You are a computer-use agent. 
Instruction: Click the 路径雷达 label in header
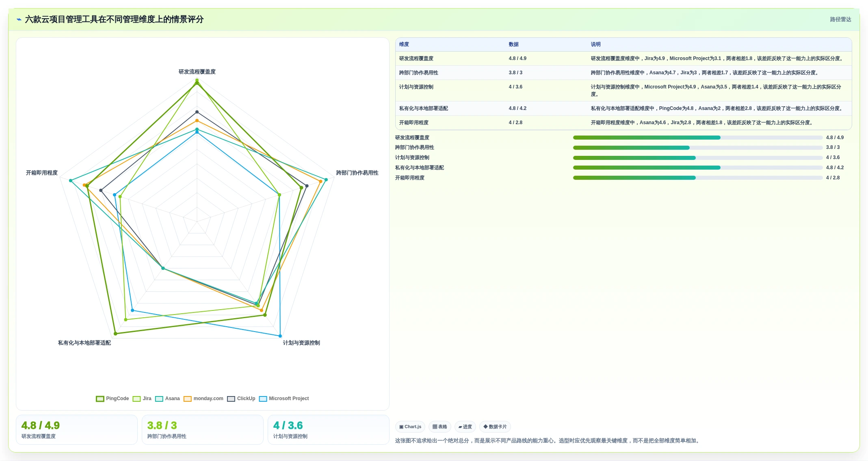(840, 19)
